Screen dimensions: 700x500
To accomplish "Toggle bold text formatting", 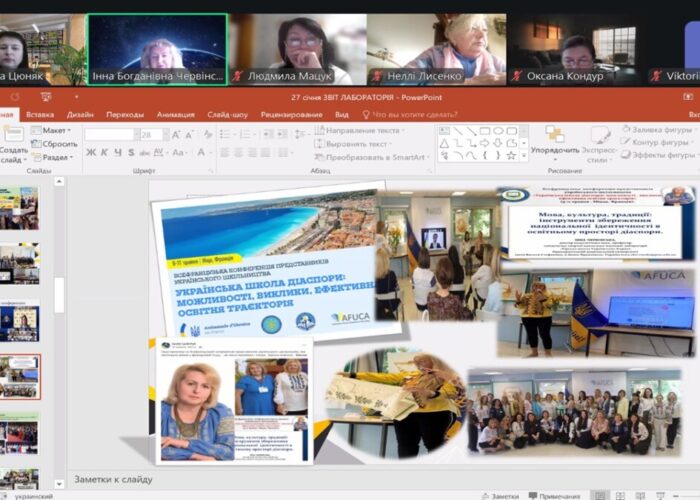I will [x=90, y=153].
